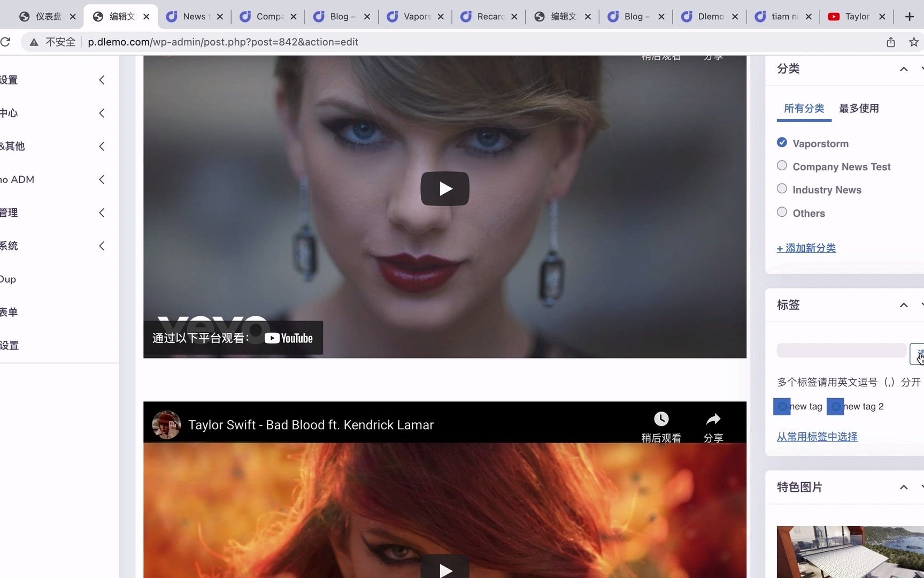Play the first Taylor Swift YouTube video
924x578 pixels.
(x=445, y=188)
